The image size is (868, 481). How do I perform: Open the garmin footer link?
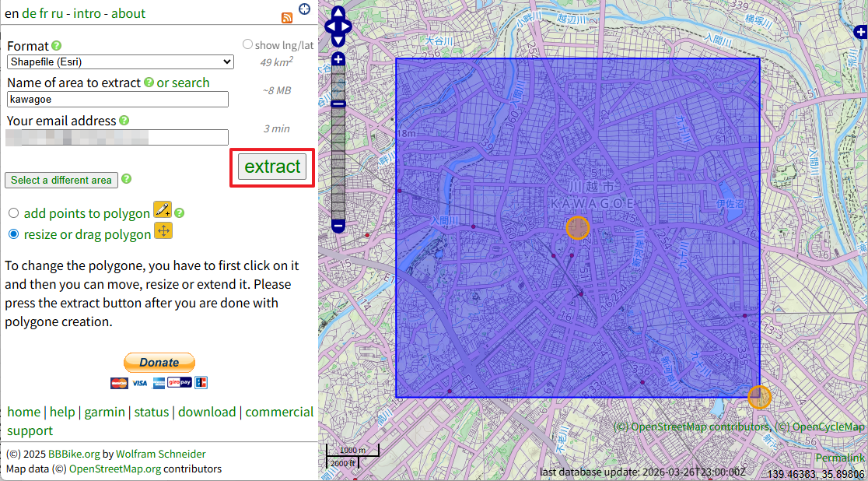(104, 412)
